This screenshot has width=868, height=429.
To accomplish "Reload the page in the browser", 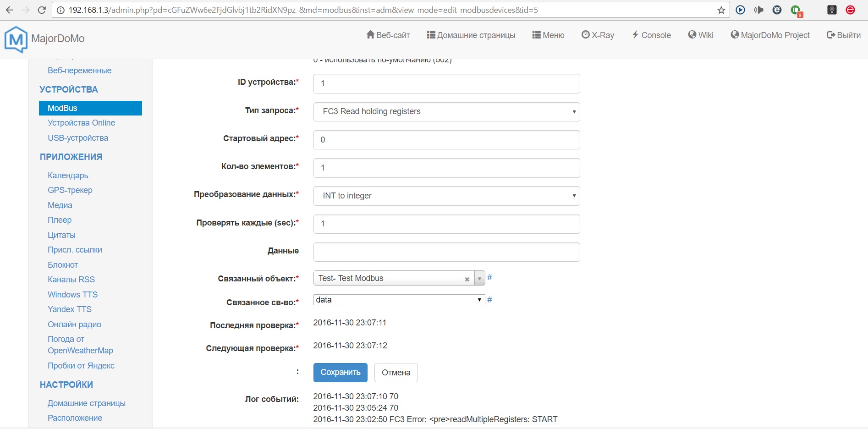I will click(42, 10).
